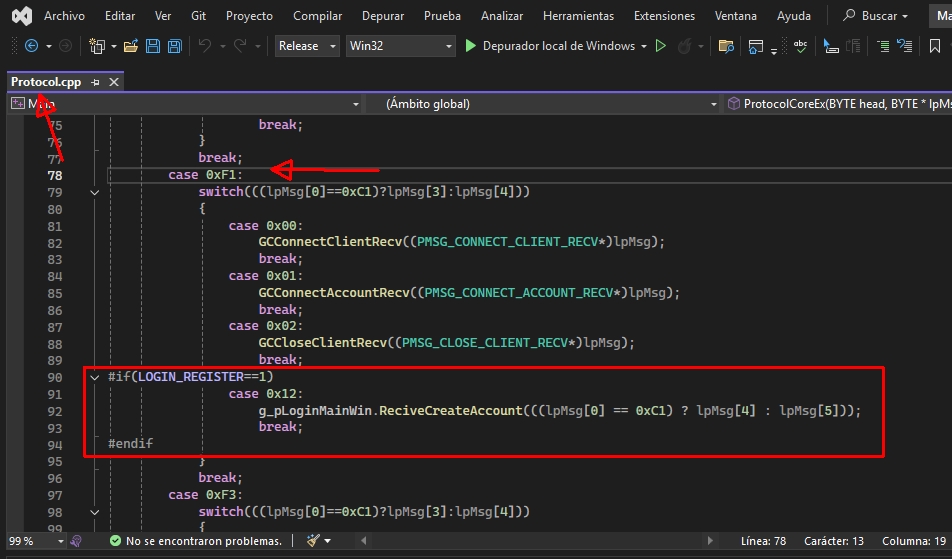Open the Compilar menu
Image resolution: width=952 pixels, height=559 pixels.
[x=318, y=16]
